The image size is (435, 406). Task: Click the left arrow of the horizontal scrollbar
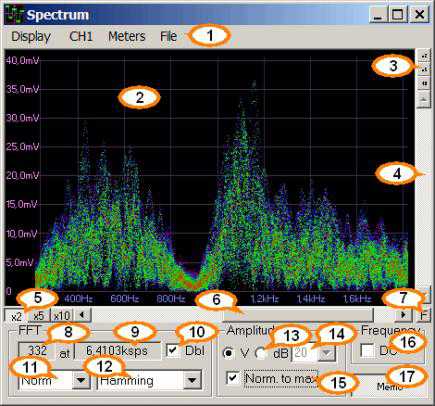pyautogui.click(x=82, y=315)
